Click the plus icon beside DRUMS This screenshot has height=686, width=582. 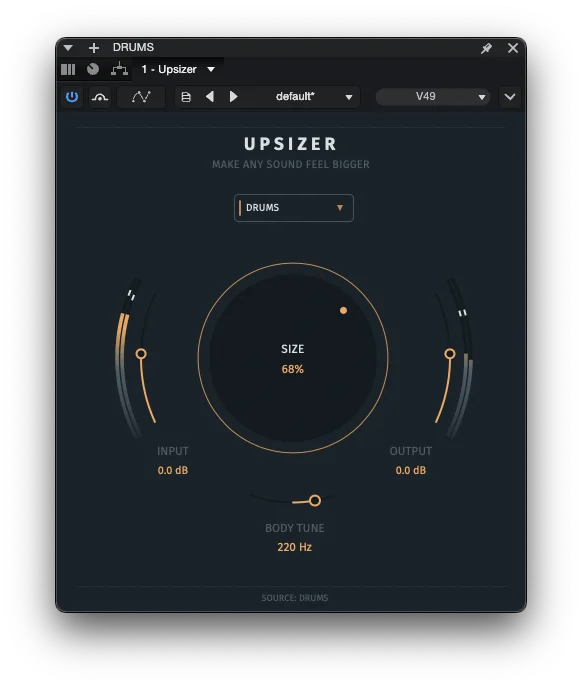coord(94,48)
